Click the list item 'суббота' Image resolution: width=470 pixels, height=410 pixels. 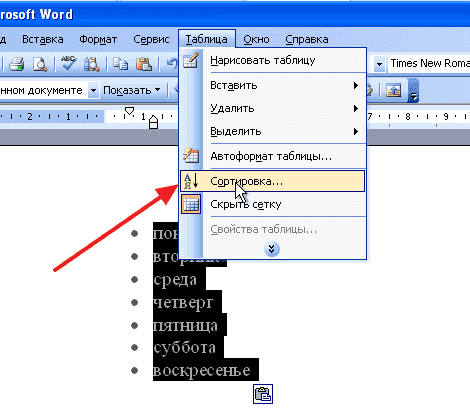click(184, 348)
